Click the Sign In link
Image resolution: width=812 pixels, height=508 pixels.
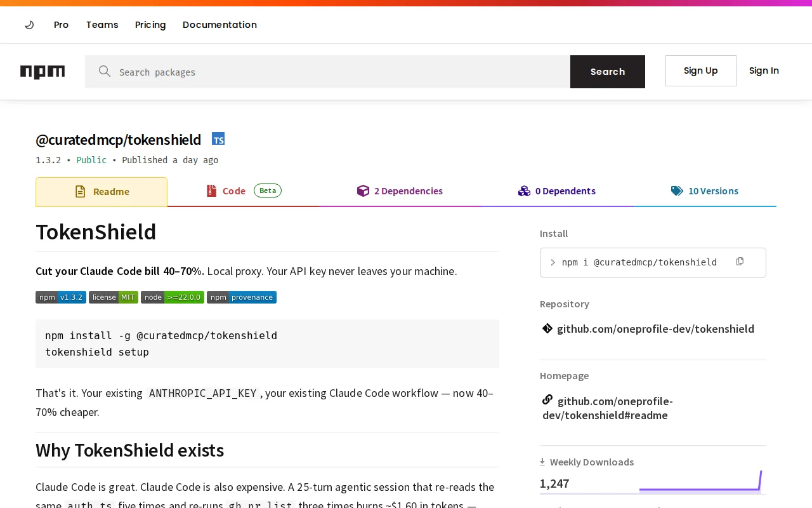pyautogui.click(x=764, y=70)
